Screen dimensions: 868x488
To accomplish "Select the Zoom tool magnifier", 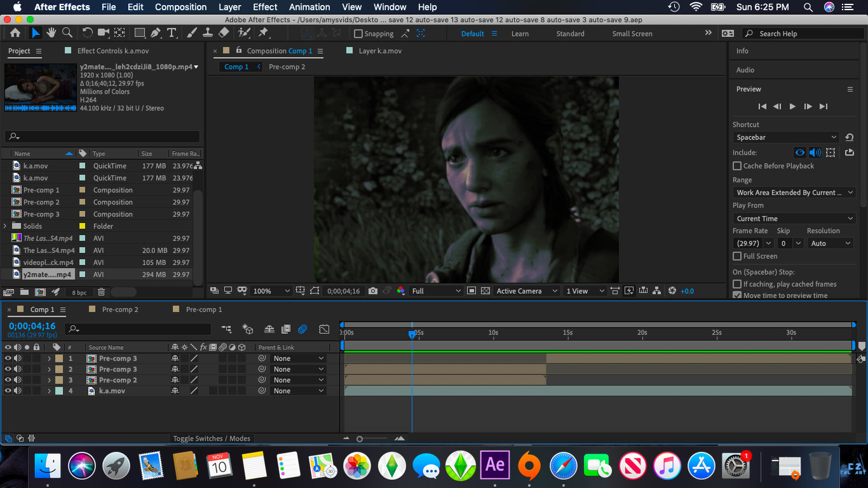I will [67, 33].
